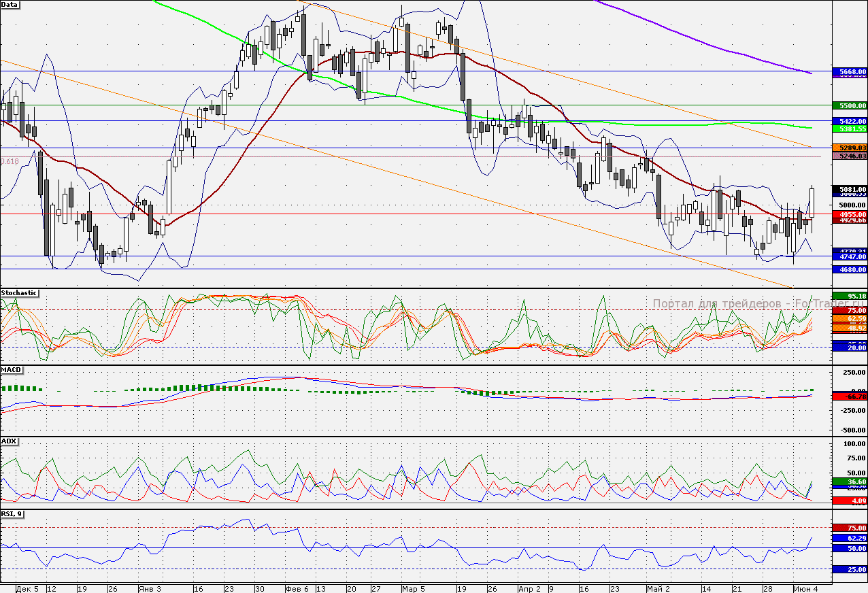
Task: Select the green 36.60 ADX value tag
Action: click(x=849, y=481)
